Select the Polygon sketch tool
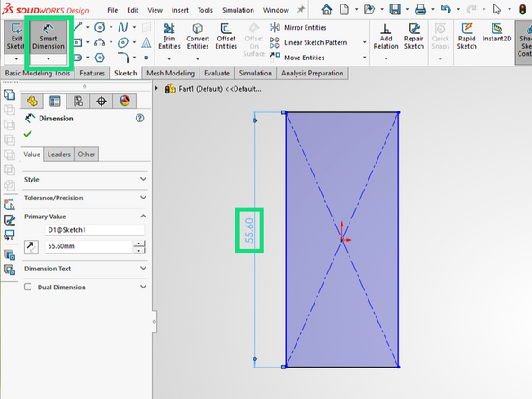532x399 pixels. 100,58
